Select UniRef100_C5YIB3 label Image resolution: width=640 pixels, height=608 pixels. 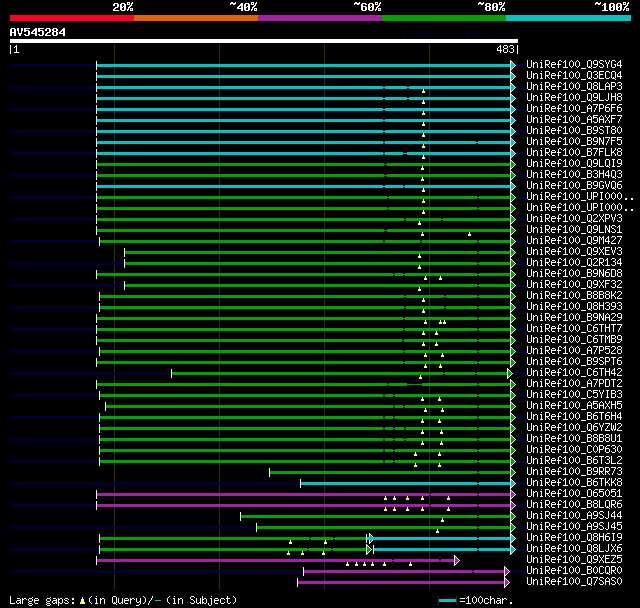[x=574, y=395]
